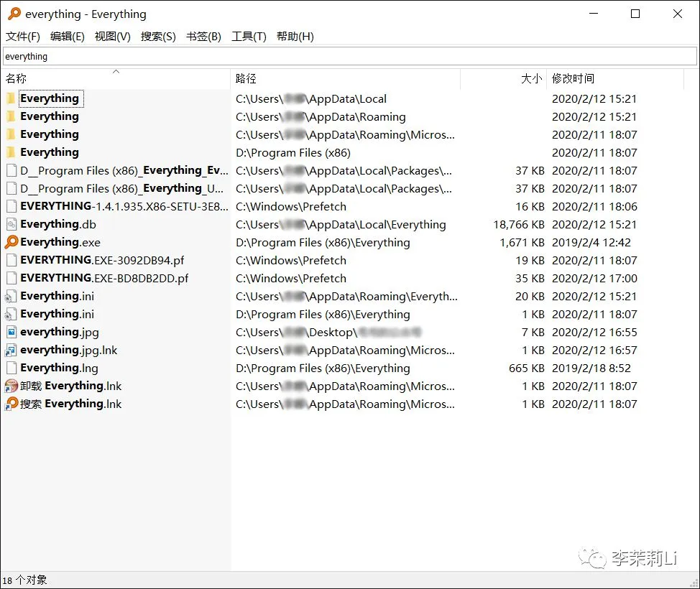Sort by the 路径 column header
Viewport: 700px width, 589px height.
pyautogui.click(x=345, y=78)
